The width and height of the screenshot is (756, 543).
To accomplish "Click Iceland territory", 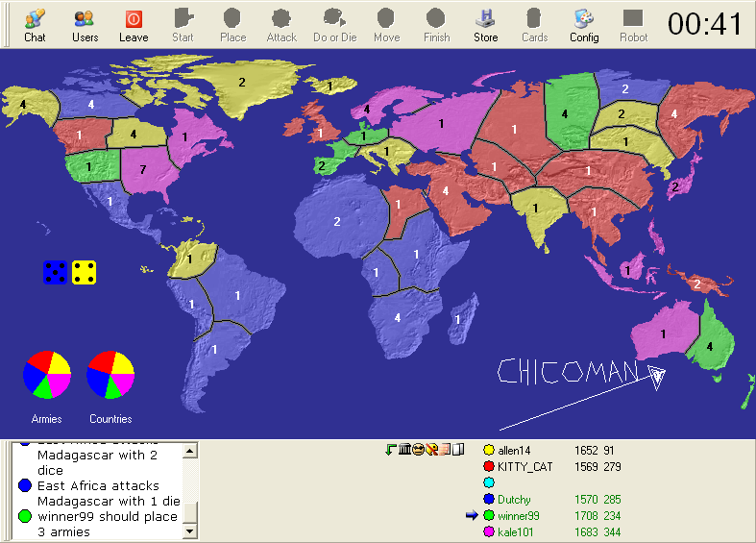I will (x=329, y=86).
